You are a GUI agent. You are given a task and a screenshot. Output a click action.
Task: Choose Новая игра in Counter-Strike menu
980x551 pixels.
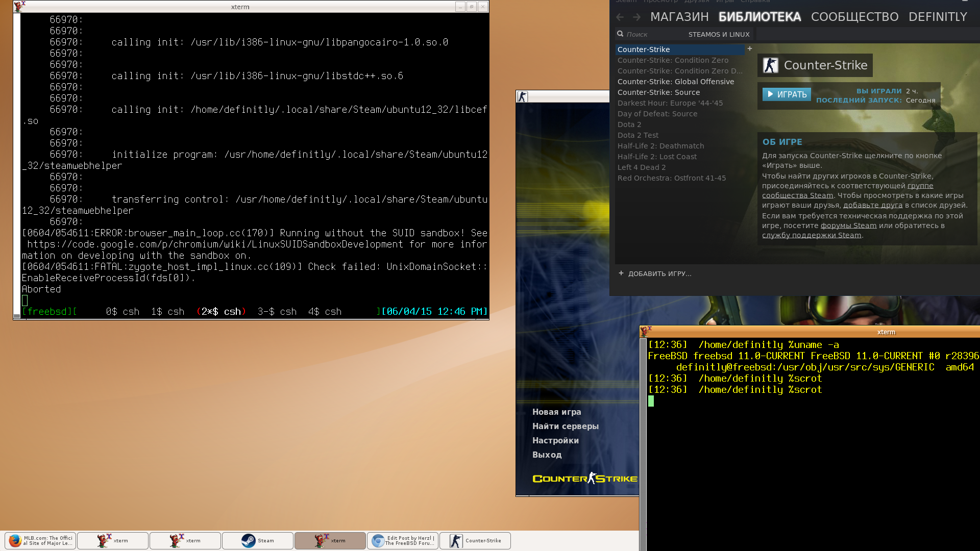pos(557,412)
